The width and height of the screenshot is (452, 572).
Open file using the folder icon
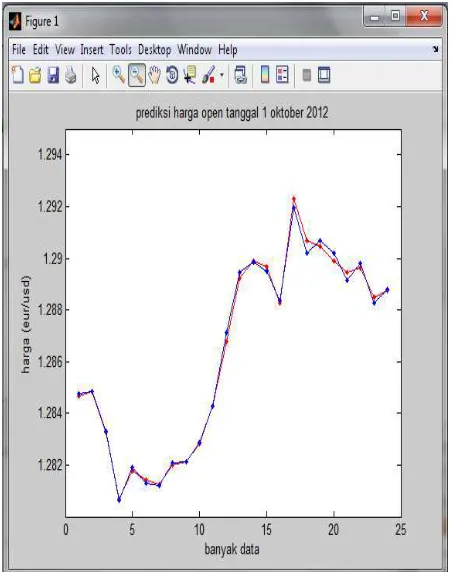coord(35,75)
